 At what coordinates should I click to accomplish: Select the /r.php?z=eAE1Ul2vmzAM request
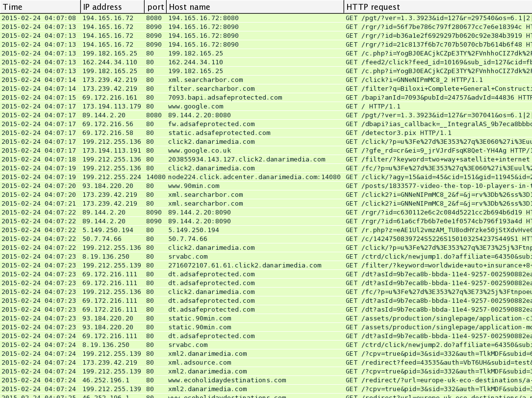click(439, 230)
